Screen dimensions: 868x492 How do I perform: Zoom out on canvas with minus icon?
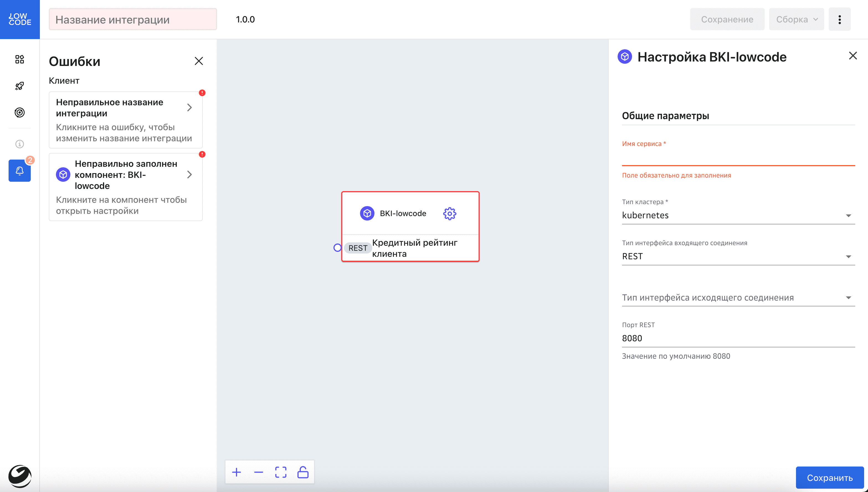pyautogui.click(x=258, y=472)
